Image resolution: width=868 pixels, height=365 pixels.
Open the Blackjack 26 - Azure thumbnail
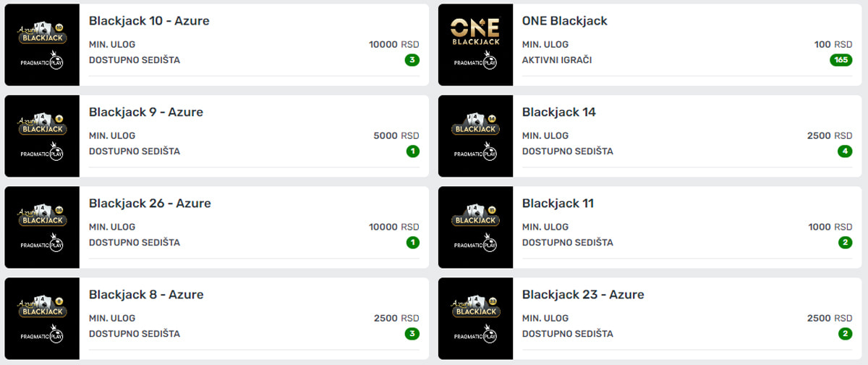pyautogui.click(x=42, y=227)
